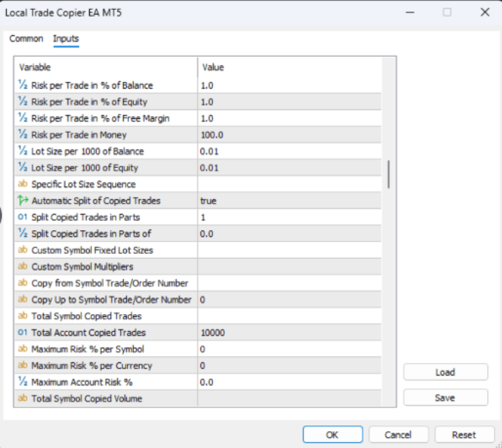Click the value cell of Custom Symbol Fixed Lot Sizes
This screenshot has height=448, width=502.
coord(289,250)
